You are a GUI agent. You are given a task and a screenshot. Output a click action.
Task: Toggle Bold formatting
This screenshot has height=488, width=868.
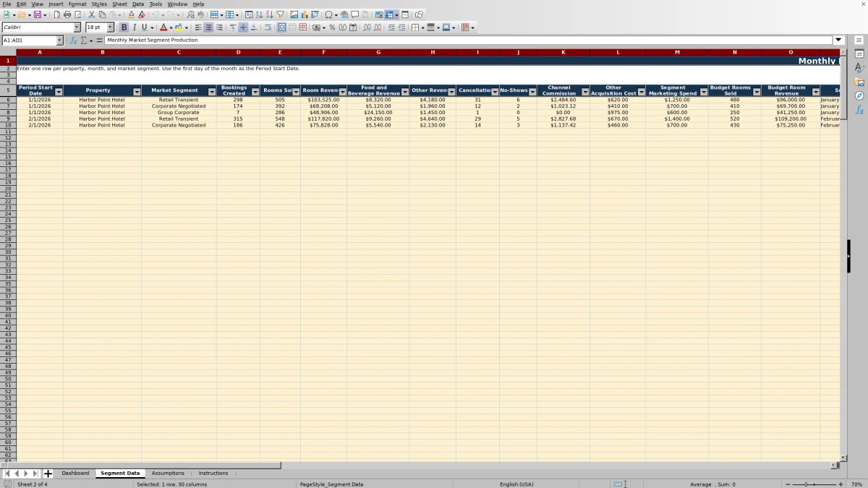click(x=124, y=27)
